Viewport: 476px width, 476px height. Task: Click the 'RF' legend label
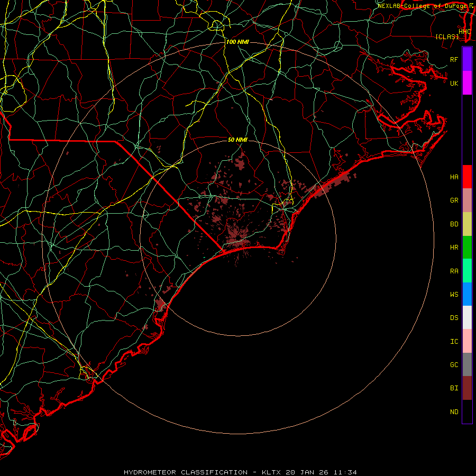(x=454, y=59)
